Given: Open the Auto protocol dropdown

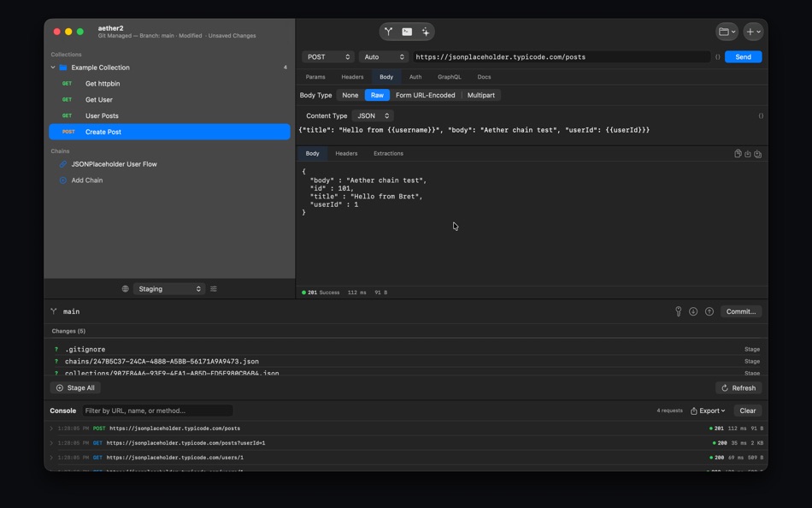Looking at the screenshot, I should 384,57.
